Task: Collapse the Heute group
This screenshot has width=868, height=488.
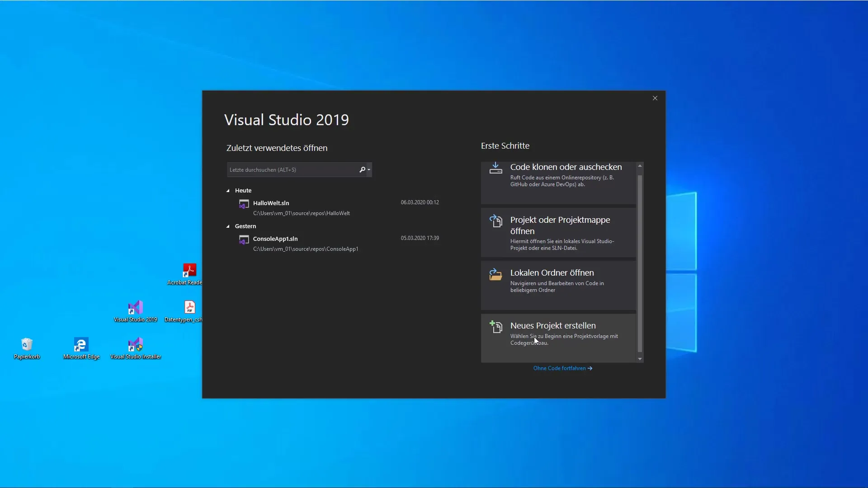Action: pos(228,191)
